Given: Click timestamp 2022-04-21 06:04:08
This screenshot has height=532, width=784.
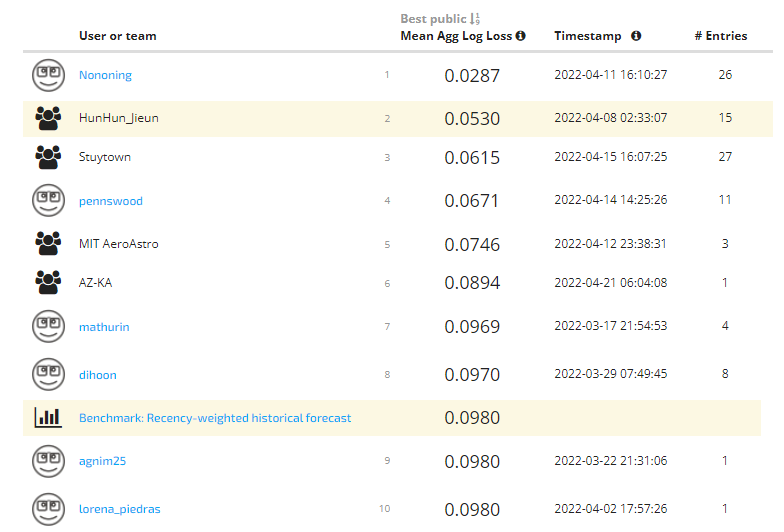Looking at the screenshot, I should point(610,282).
